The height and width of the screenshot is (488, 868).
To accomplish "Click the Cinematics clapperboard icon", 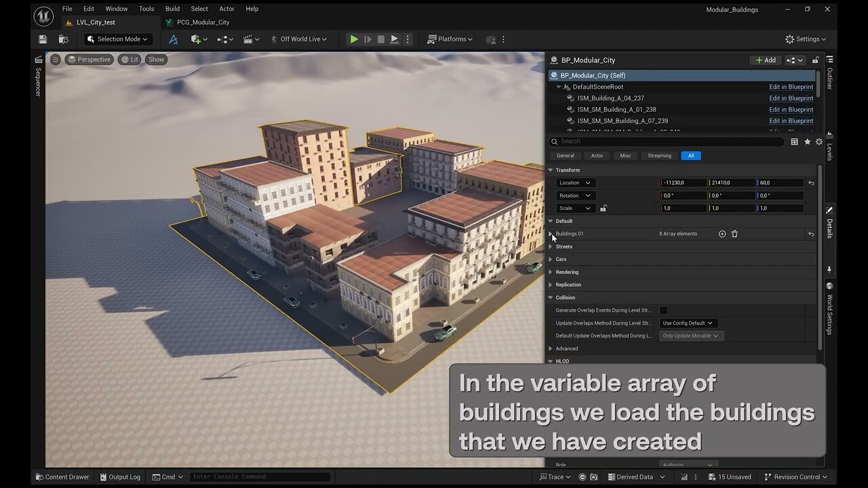I will click(250, 39).
